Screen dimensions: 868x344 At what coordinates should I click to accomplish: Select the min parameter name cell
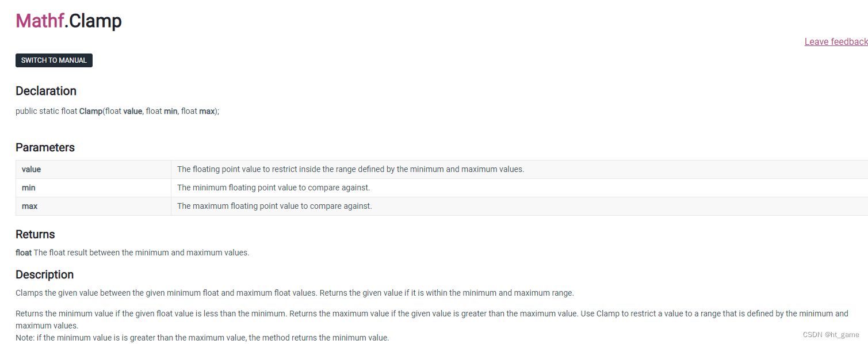(x=93, y=188)
